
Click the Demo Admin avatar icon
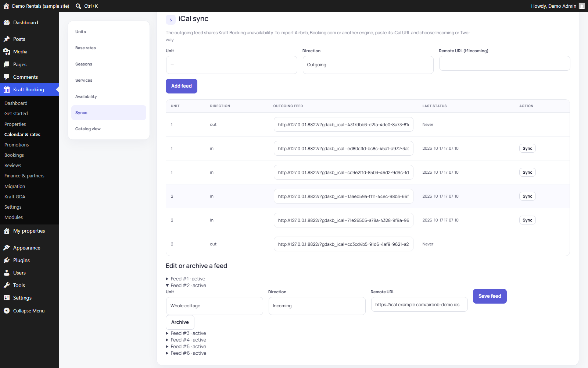(582, 6)
